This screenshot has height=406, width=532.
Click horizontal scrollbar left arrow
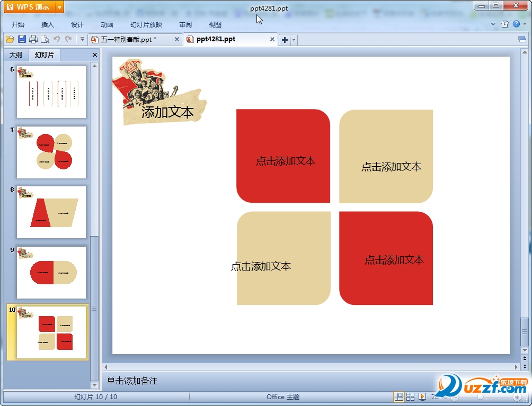[106, 367]
